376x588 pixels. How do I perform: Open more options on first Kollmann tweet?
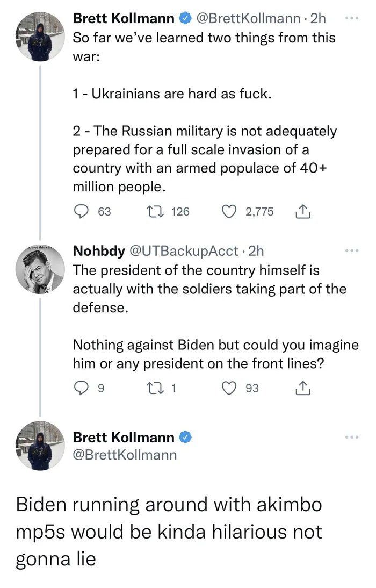(x=351, y=19)
